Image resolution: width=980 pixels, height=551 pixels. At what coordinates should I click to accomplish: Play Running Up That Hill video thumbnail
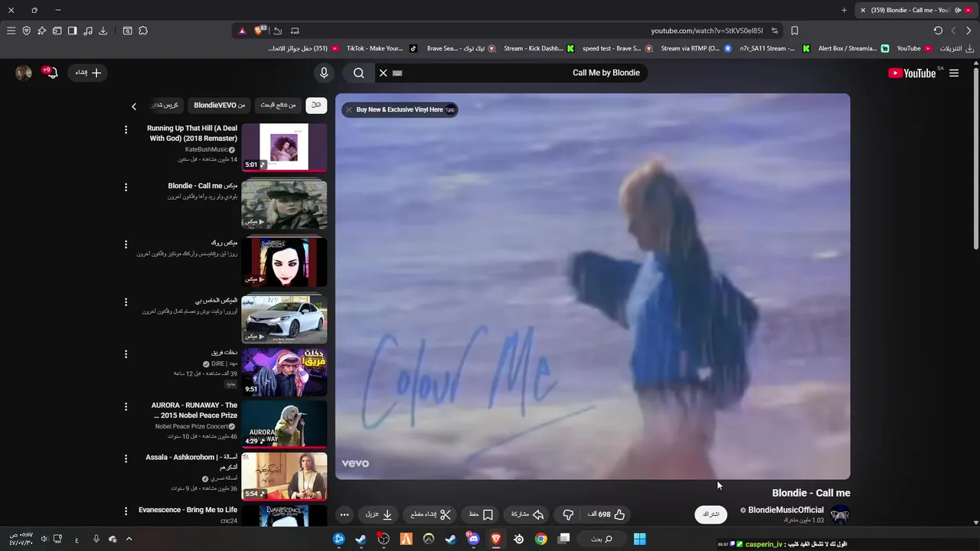284,147
